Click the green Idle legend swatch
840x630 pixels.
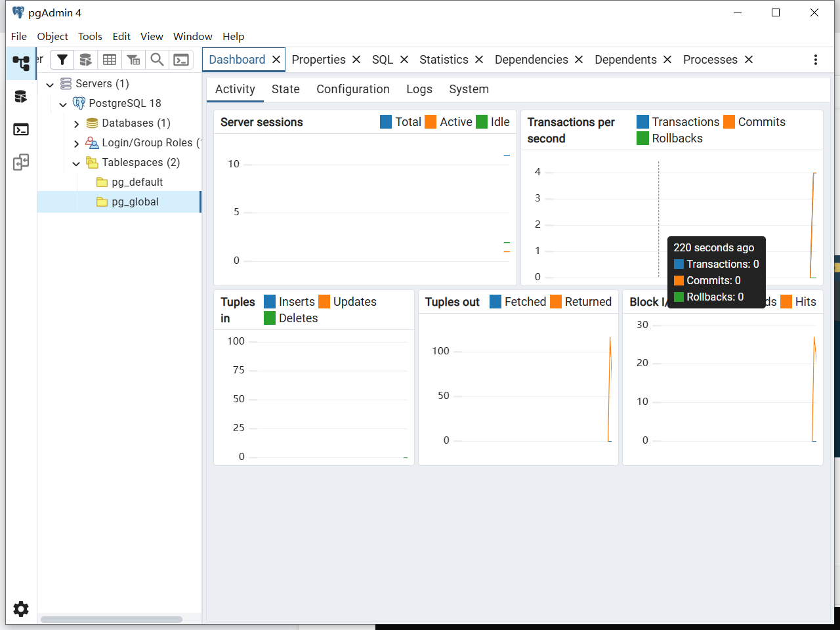click(x=482, y=122)
